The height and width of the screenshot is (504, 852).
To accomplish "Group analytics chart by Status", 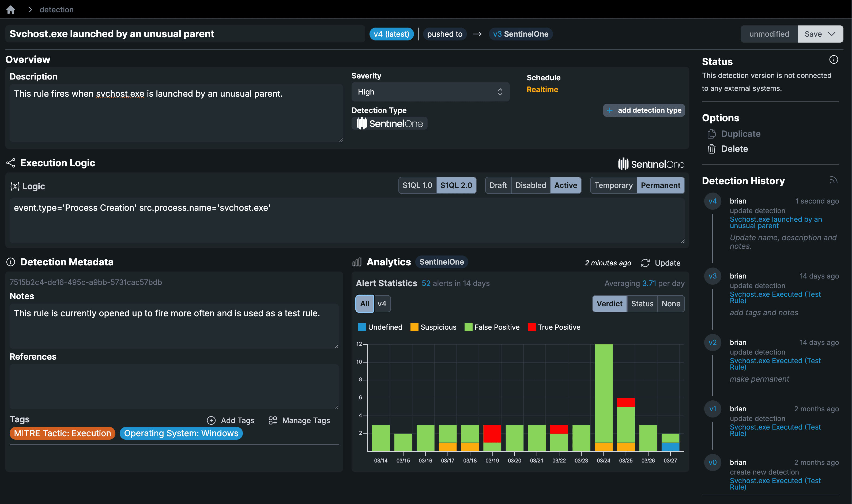I will pos(642,304).
